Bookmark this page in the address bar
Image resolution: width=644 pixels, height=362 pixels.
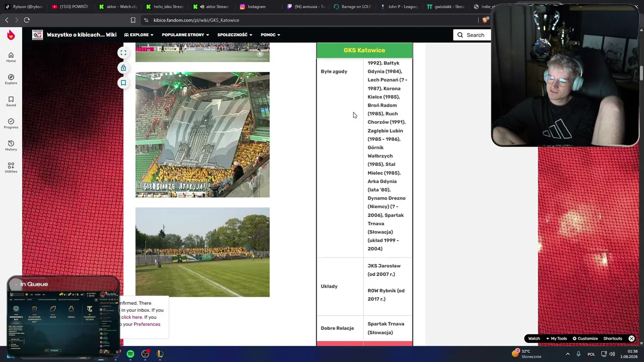click(x=133, y=20)
